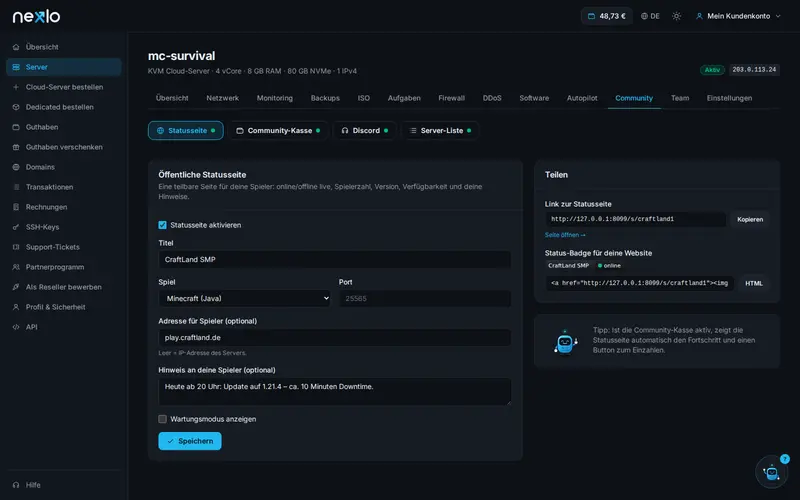
Task: Select the Discord pill
Action: 364,131
